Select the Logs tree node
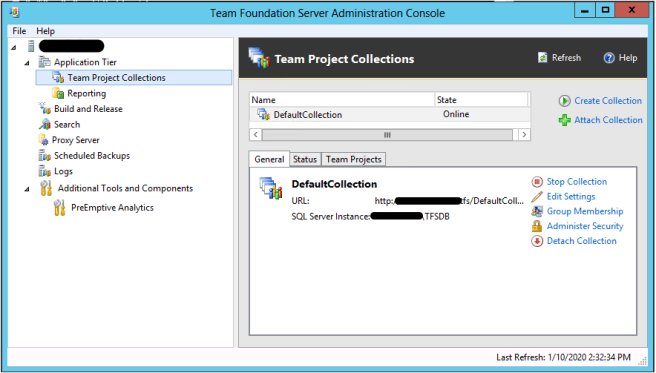Image resolution: width=656 pixels, height=373 pixels. click(63, 171)
